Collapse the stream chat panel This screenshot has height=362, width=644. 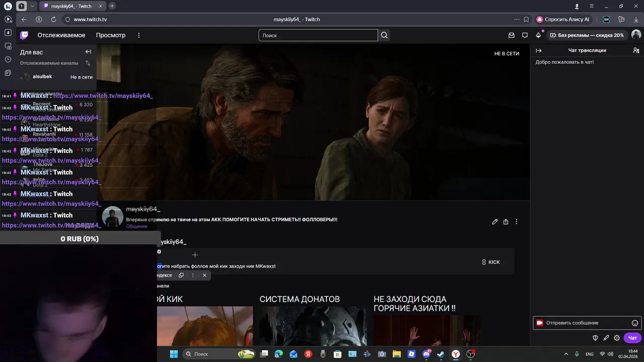(539, 50)
